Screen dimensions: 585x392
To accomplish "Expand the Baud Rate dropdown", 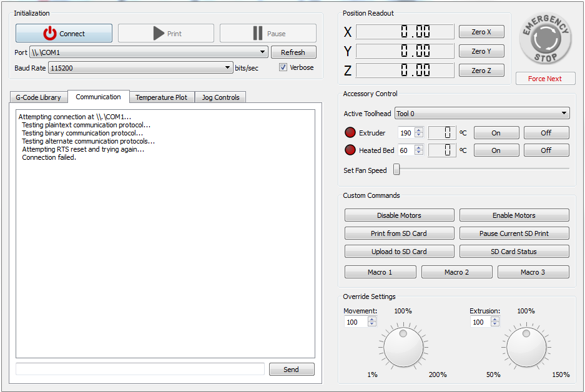I will (x=227, y=68).
